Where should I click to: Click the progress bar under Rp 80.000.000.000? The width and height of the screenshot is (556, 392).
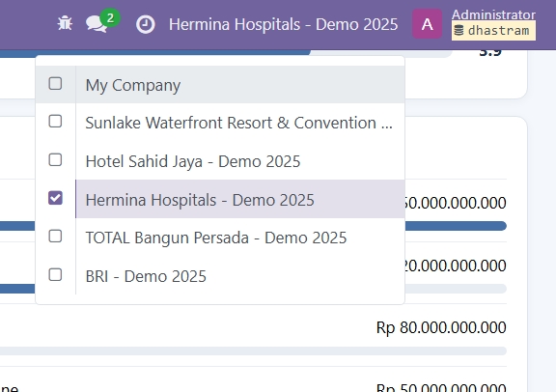(253, 350)
